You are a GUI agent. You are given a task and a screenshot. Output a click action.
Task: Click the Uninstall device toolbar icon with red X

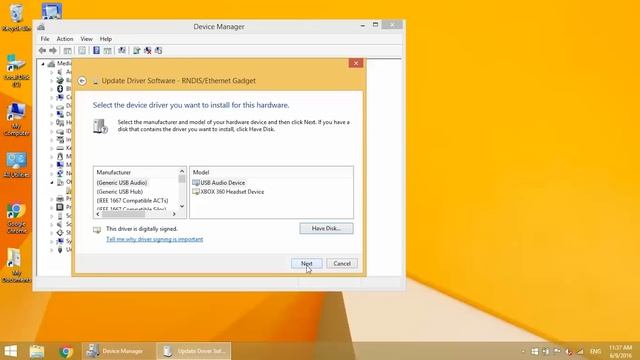coord(148,51)
